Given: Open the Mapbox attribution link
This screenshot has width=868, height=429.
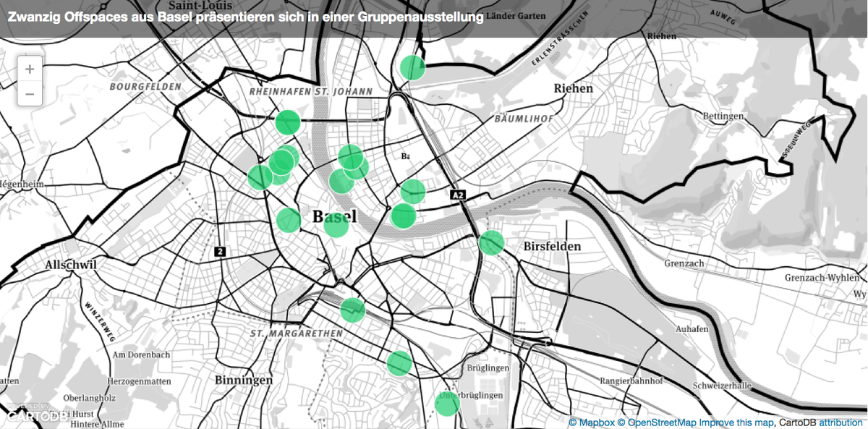Looking at the screenshot, I should pos(592,422).
